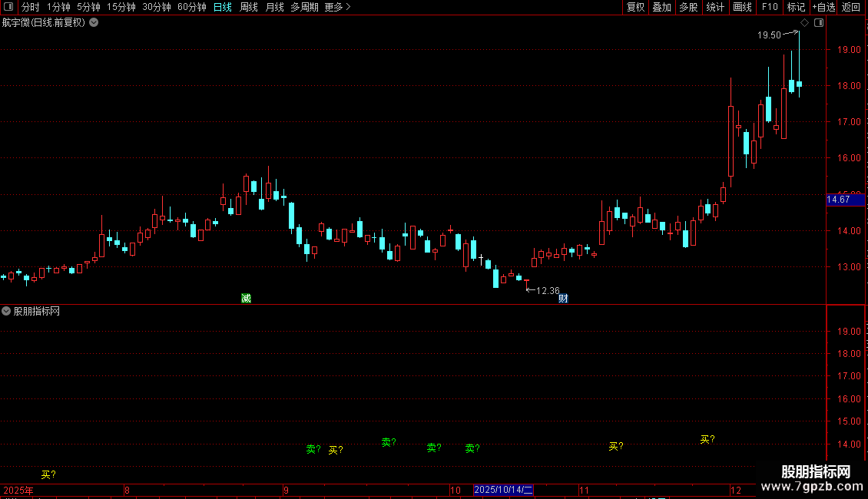Open the F10 company info
868x499 pixels.
point(770,7)
